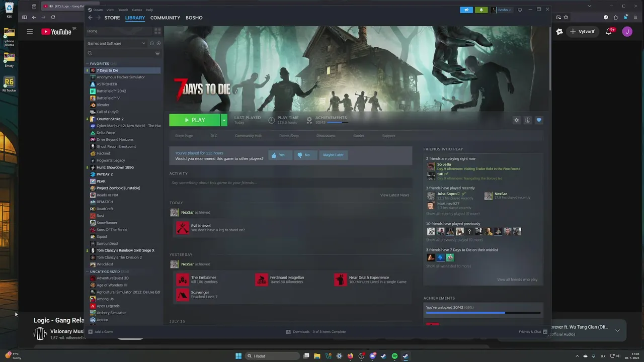Choose Maybe Later on the recommendation prompt
The height and width of the screenshot is (362, 644).
333,155
